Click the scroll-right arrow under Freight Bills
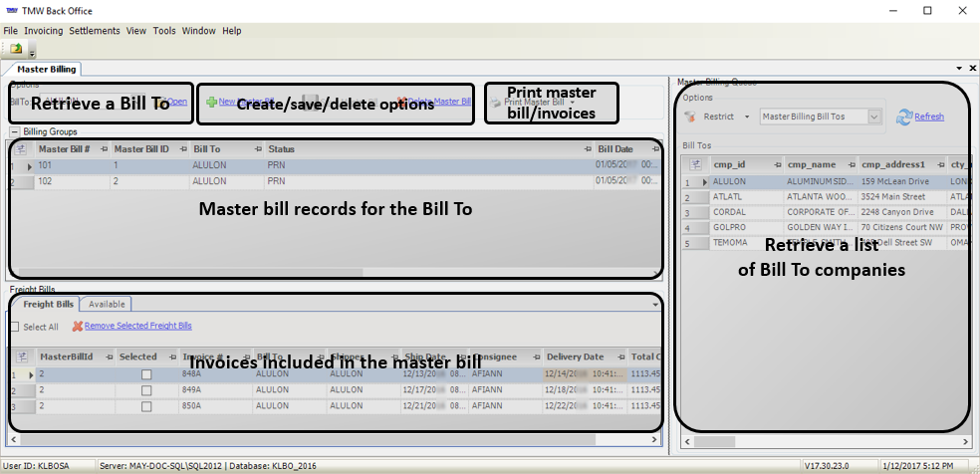This screenshot has height=474, width=980. pos(656,440)
